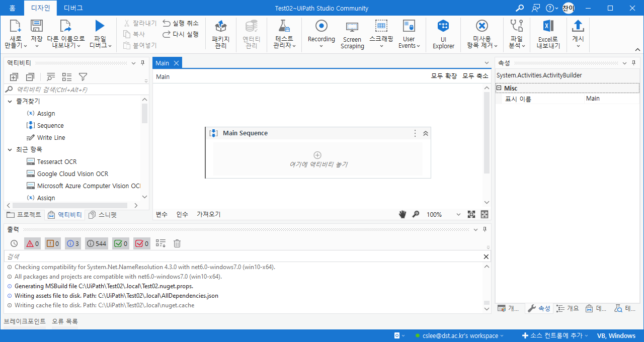644x342 pixels.
Task: Launch UI Explorer
Action: tap(443, 34)
